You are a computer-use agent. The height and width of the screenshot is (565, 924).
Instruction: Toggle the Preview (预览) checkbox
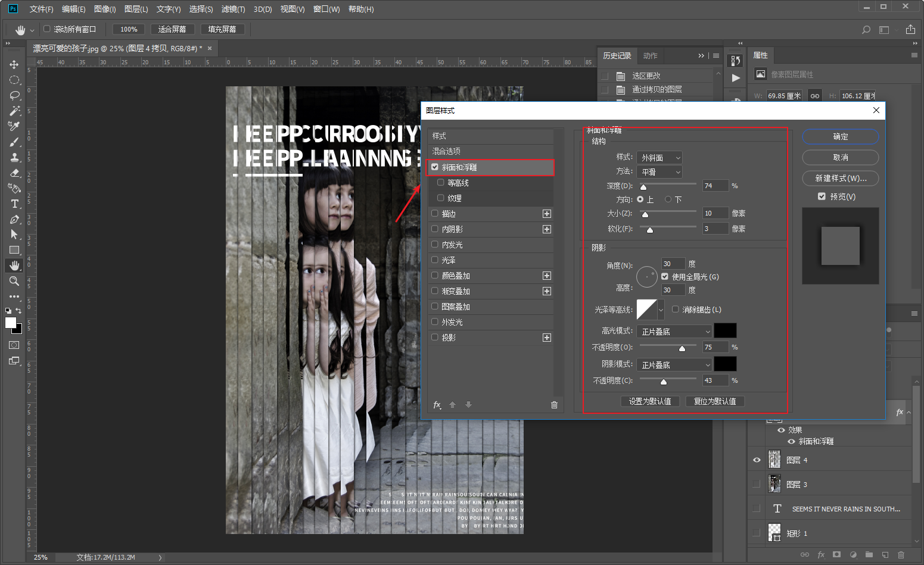pyautogui.click(x=822, y=196)
